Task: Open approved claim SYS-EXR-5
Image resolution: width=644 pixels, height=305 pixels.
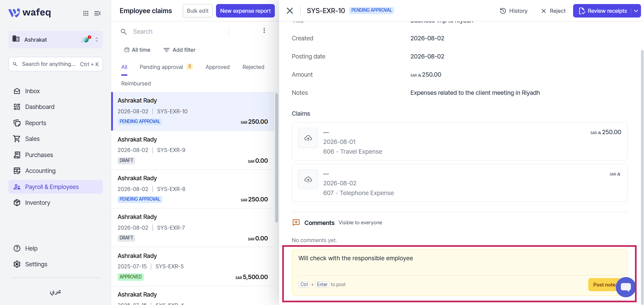Action: pos(193,267)
